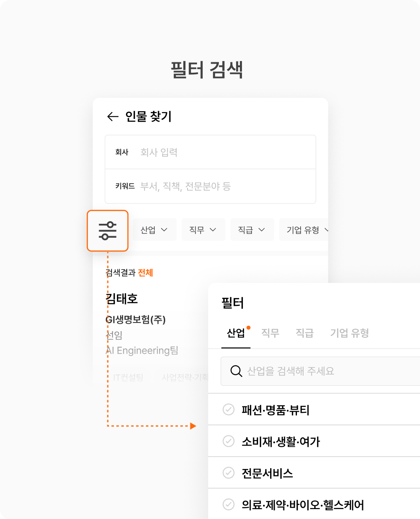Open the 산업 filter dropdown

pos(154,230)
